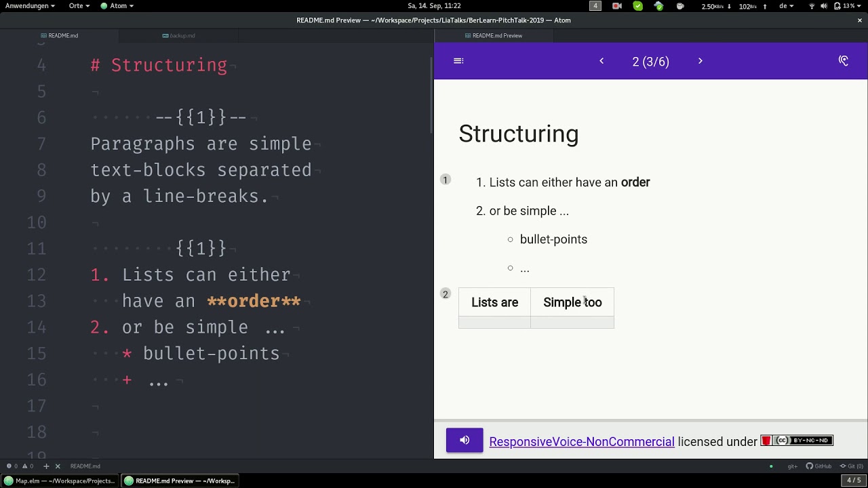Viewport: 868px width, 488px height.
Task: Click the volume speaker tray icon
Action: pyautogui.click(x=824, y=5)
